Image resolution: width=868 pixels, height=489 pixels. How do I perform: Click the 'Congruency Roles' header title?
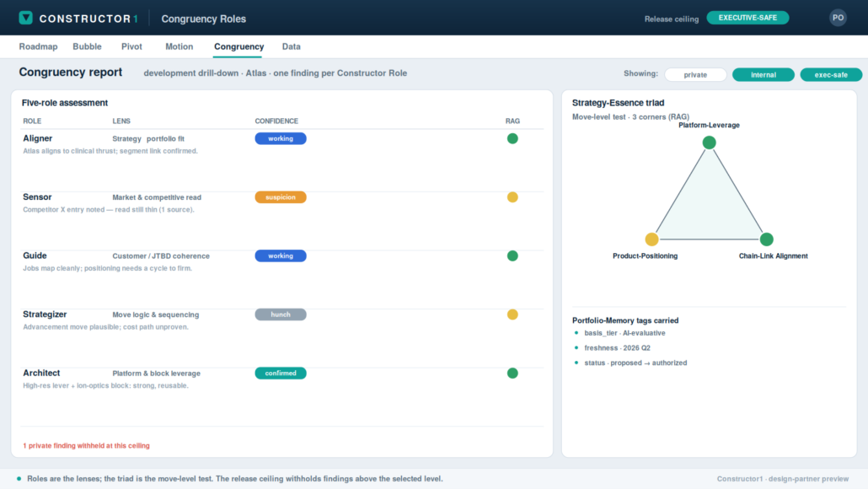tap(204, 19)
